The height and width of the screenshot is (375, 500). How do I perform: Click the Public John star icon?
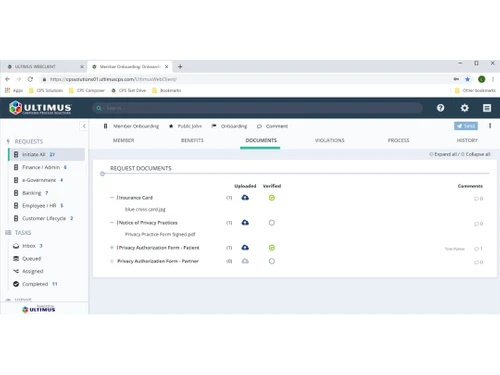click(171, 126)
